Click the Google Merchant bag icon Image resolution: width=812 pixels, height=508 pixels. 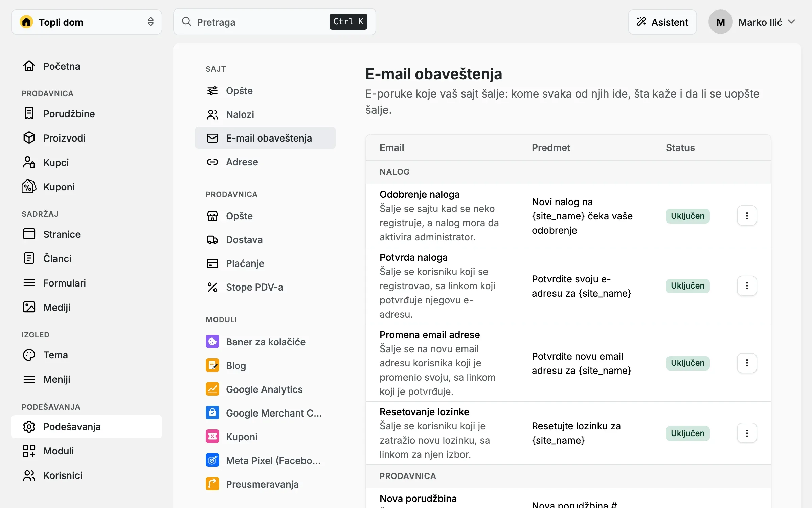(212, 413)
